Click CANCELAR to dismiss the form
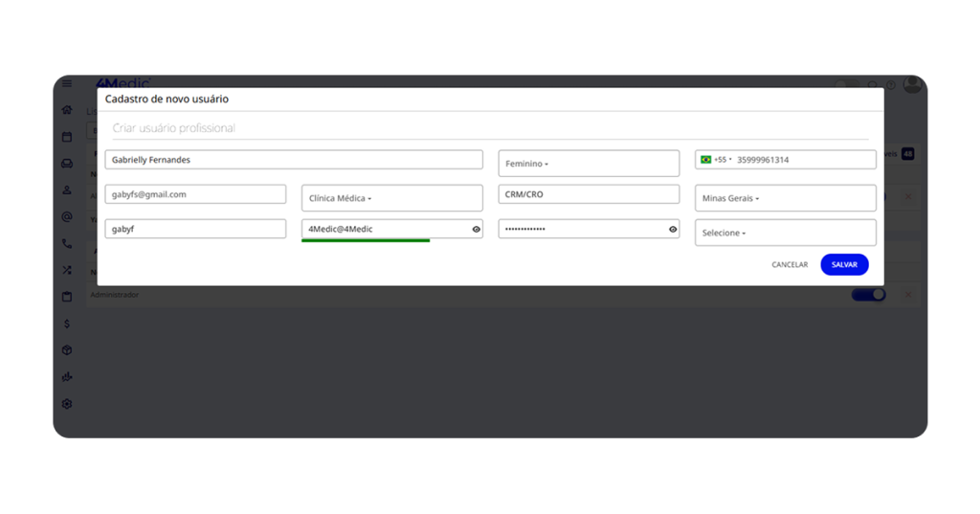 (x=790, y=265)
